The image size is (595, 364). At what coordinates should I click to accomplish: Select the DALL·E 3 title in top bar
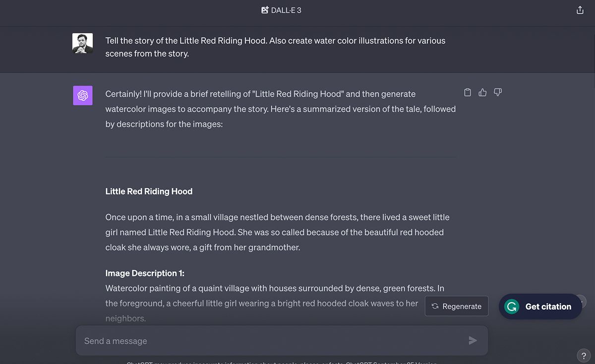287,9
